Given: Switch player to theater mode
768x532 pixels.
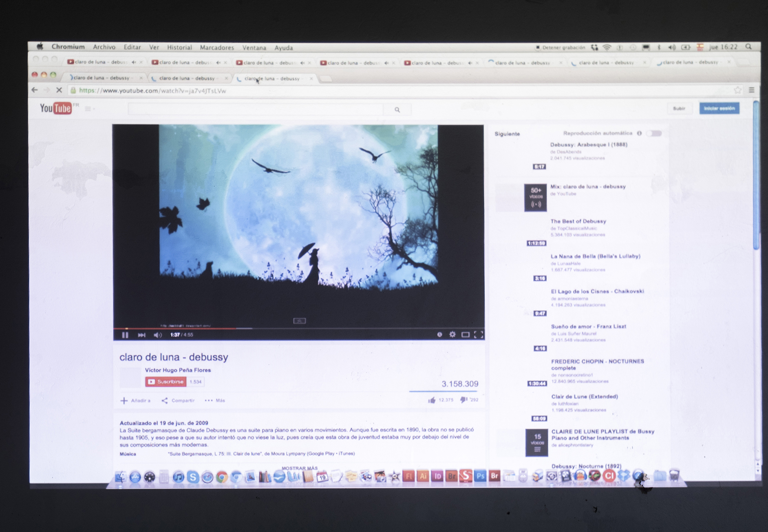Looking at the screenshot, I should click(x=465, y=335).
